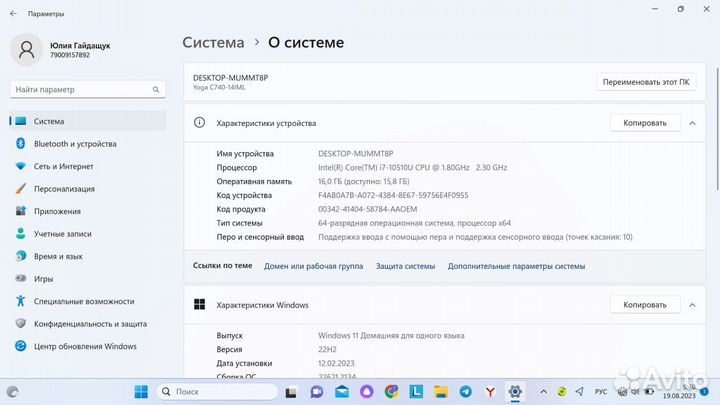This screenshot has width=720, height=405.
Task: Click the Конфиденциальность и защита shield icon
Action: coord(21,323)
